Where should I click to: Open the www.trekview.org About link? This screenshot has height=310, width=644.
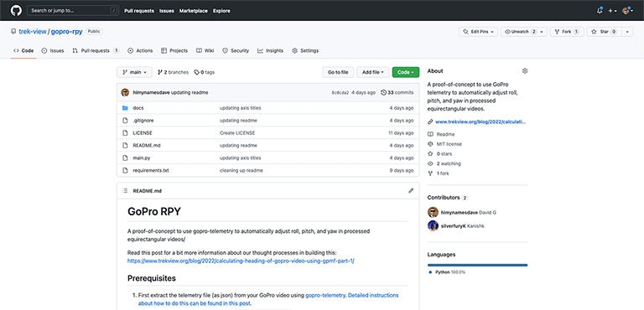click(480, 121)
